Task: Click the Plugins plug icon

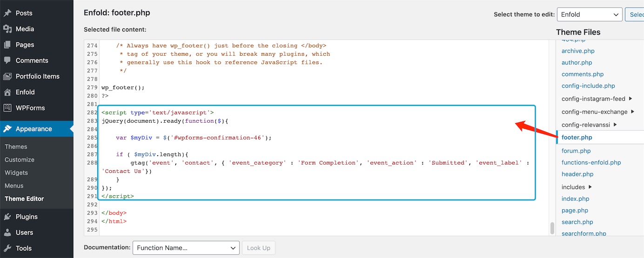Action: (7, 217)
